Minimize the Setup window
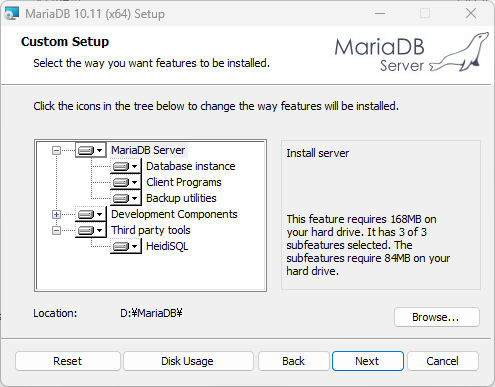 [x=380, y=14]
